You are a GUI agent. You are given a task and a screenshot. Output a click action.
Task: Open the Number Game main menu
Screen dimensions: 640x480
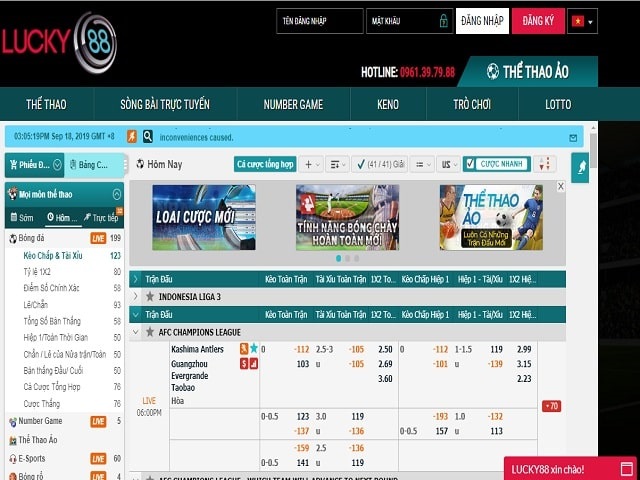(x=293, y=104)
